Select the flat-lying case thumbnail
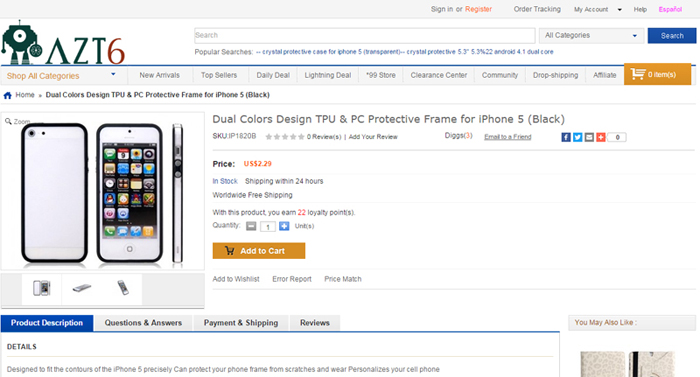 pos(82,288)
